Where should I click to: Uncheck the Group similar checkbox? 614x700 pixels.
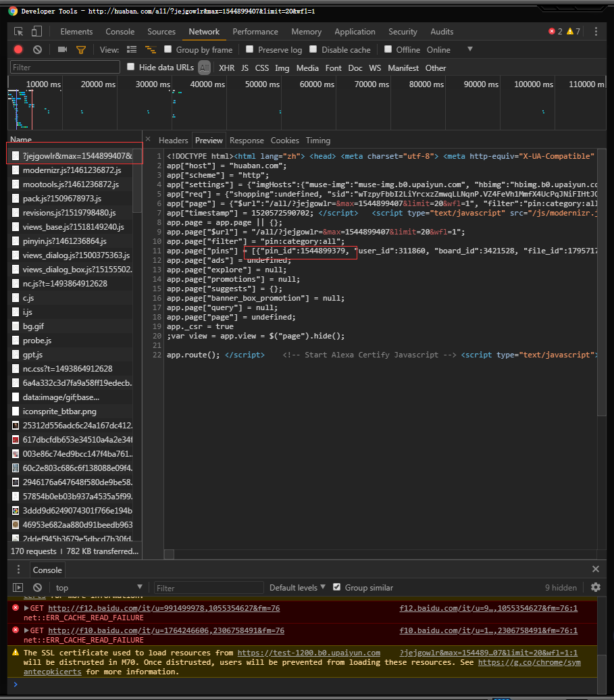(x=337, y=587)
